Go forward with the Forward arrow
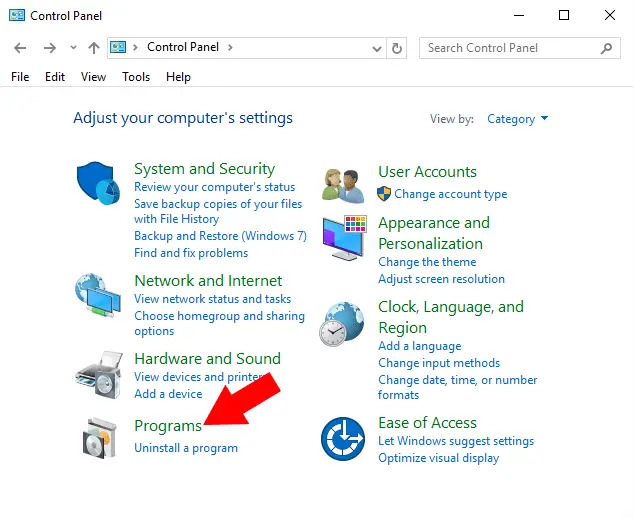Viewport: 634px width, 517px height. [50, 48]
